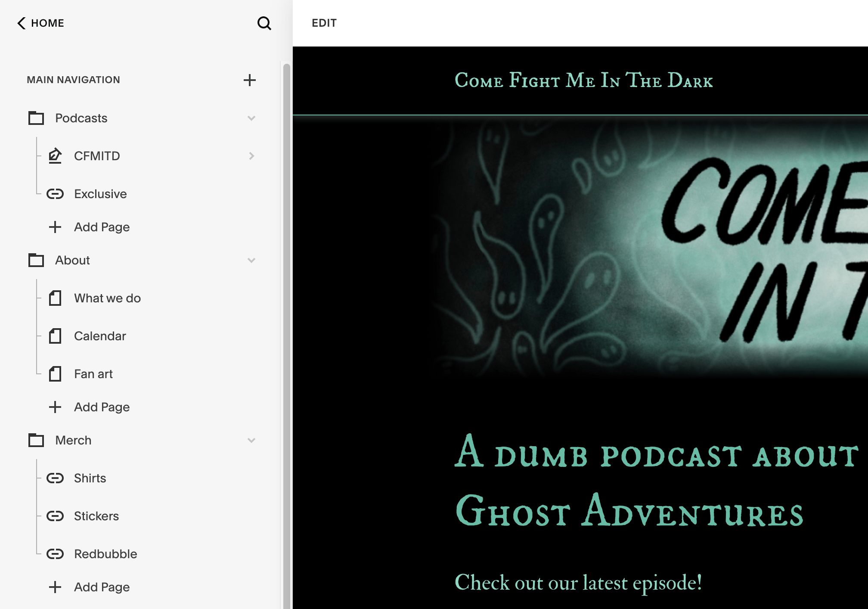Click the plus icon beside Main Navigation
868x609 pixels.
pos(250,80)
